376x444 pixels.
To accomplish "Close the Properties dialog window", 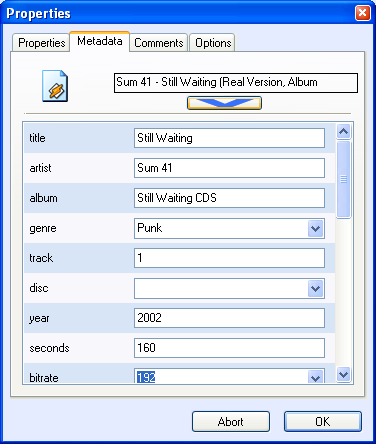I will (x=363, y=13).
